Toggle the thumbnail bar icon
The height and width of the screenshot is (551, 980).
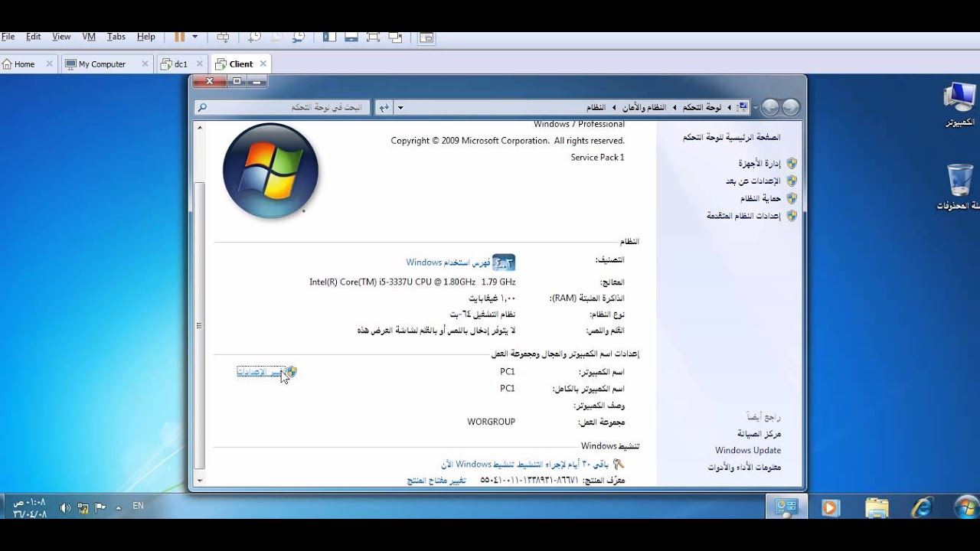351,37
